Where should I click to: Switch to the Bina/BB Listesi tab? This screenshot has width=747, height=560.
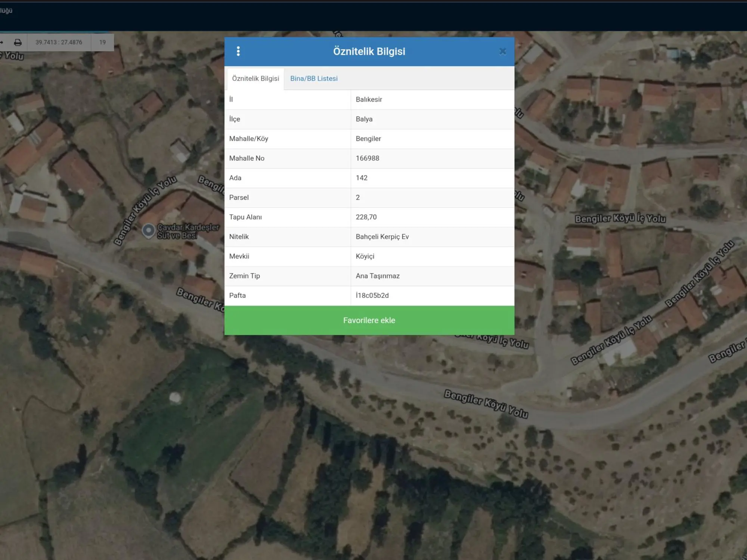click(x=314, y=78)
